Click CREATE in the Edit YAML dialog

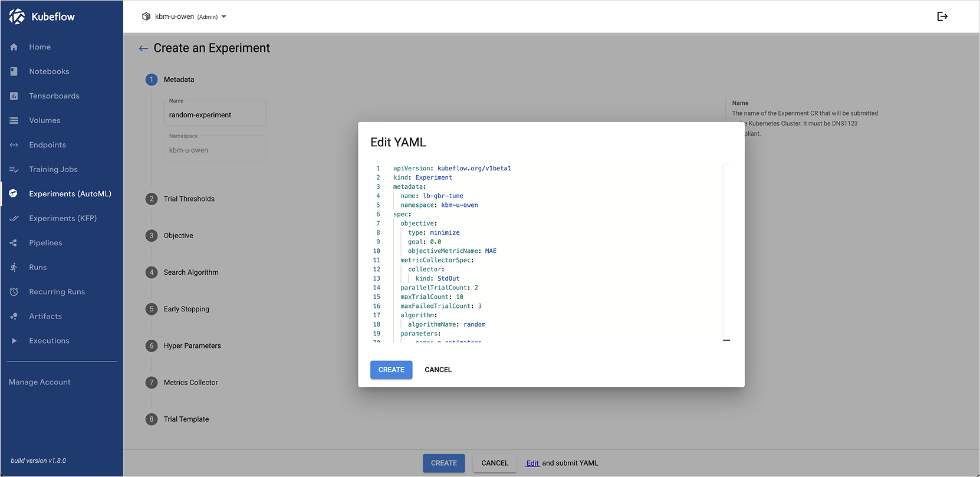[391, 370]
